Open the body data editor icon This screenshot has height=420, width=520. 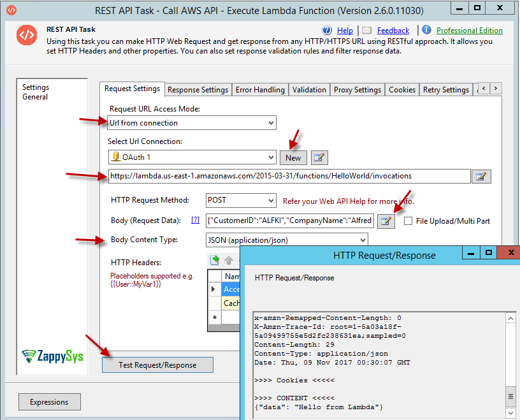386,221
